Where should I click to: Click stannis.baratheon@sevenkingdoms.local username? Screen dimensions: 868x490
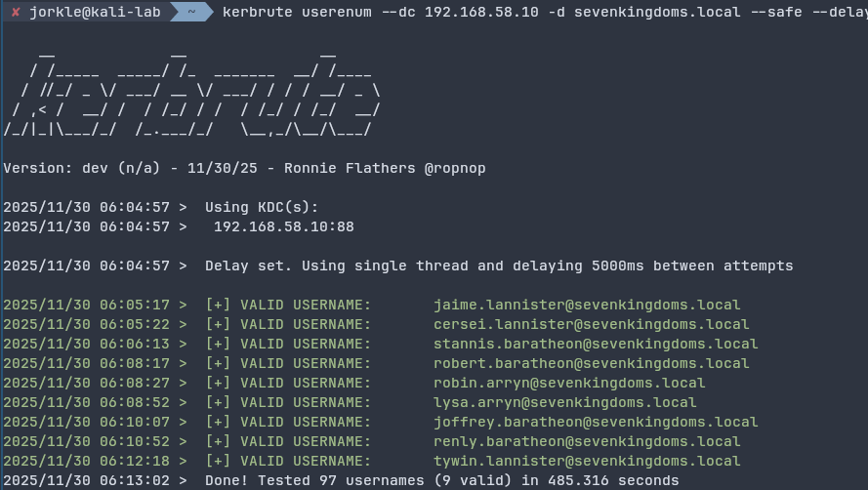(596, 344)
